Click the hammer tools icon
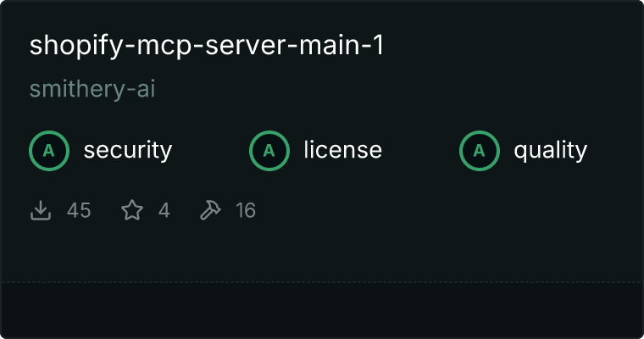The width and height of the screenshot is (644, 339). [x=210, y=210]
